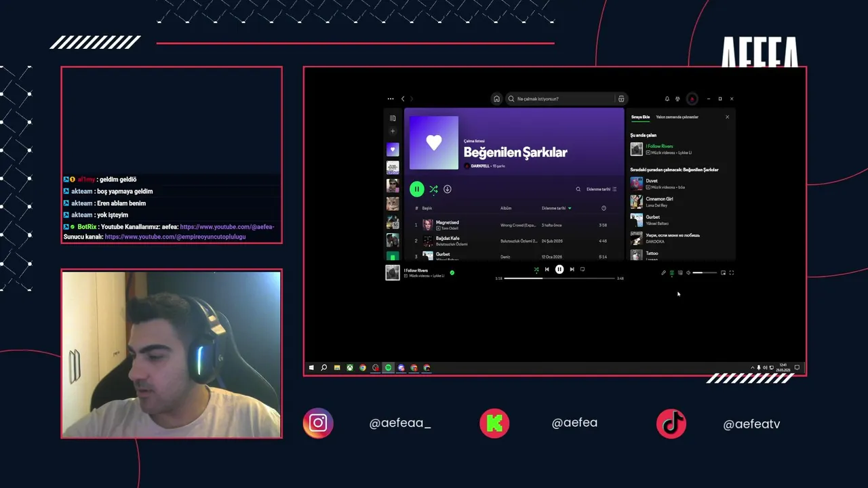The width and height of the screenshot is (868, 488).
Task: Go back with the left arrow
Action: 403,99
